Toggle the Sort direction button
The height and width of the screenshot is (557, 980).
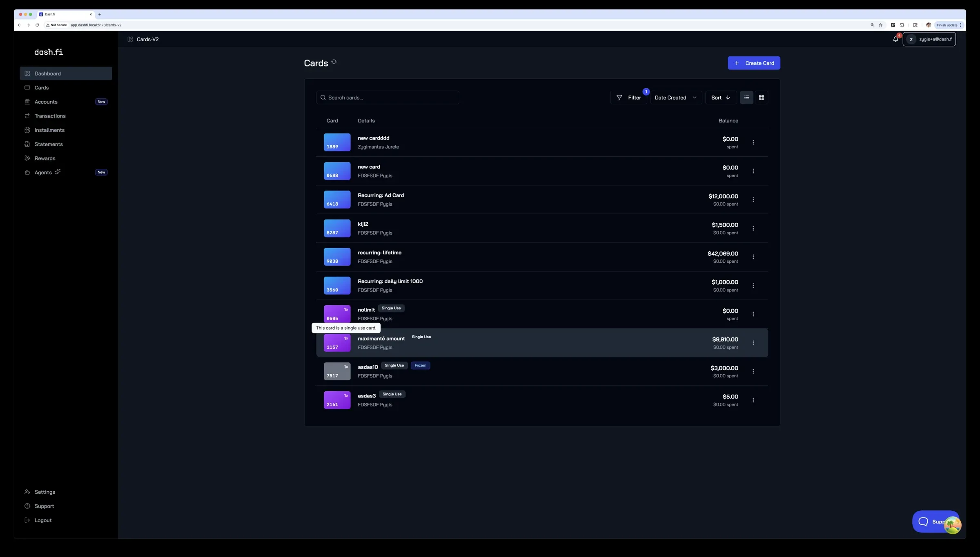click(721, 98)
